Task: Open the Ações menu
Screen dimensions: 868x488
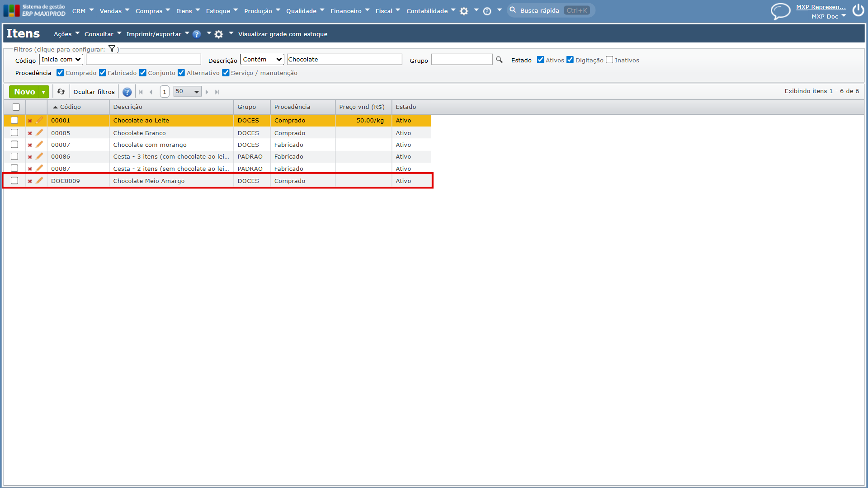Action: pos(66,34)
